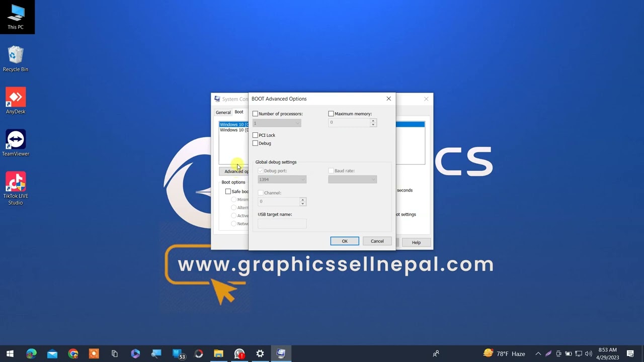Screen dimensions: 644x362
Task: Open This PC desktop icon
Action: (x=16, y=17)
